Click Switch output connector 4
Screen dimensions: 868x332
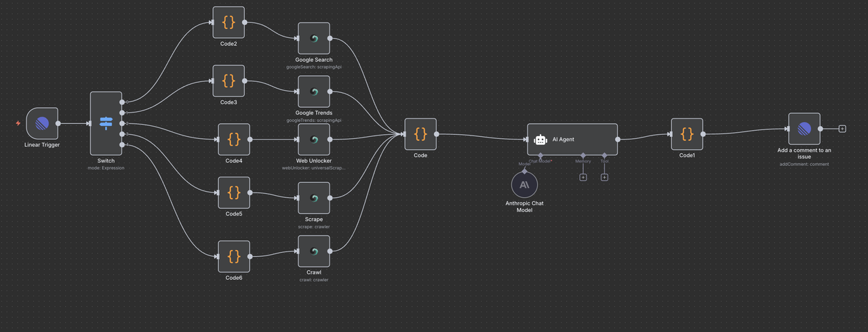click(x=122, y=144)
